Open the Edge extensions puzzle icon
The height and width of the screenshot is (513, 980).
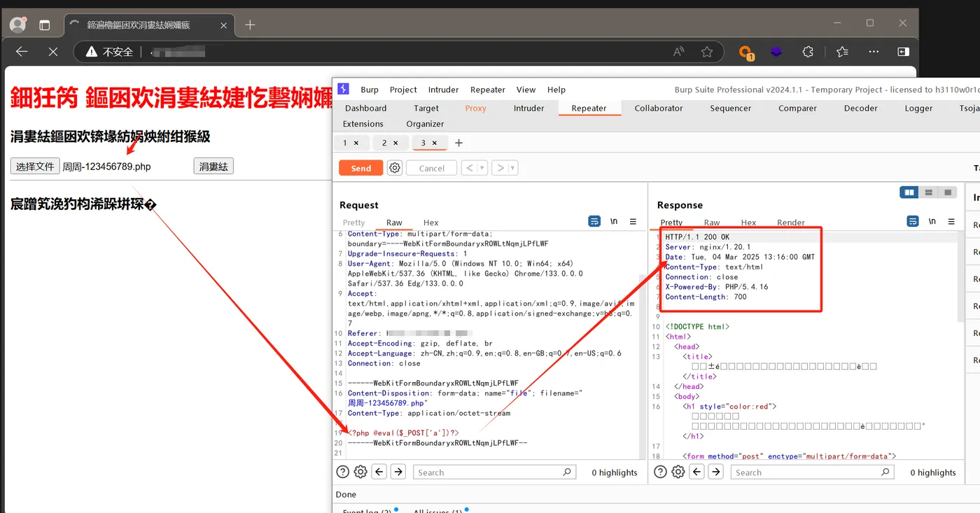pyautogui.click(x=808, y=52)
